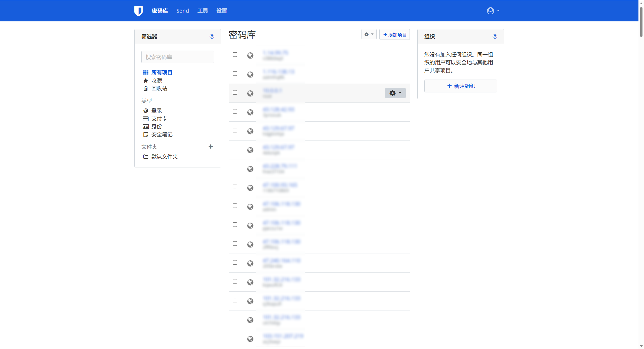Open the gear dropdown next to 添加项目
The image size is (644, 349).
tap(369, 34)
